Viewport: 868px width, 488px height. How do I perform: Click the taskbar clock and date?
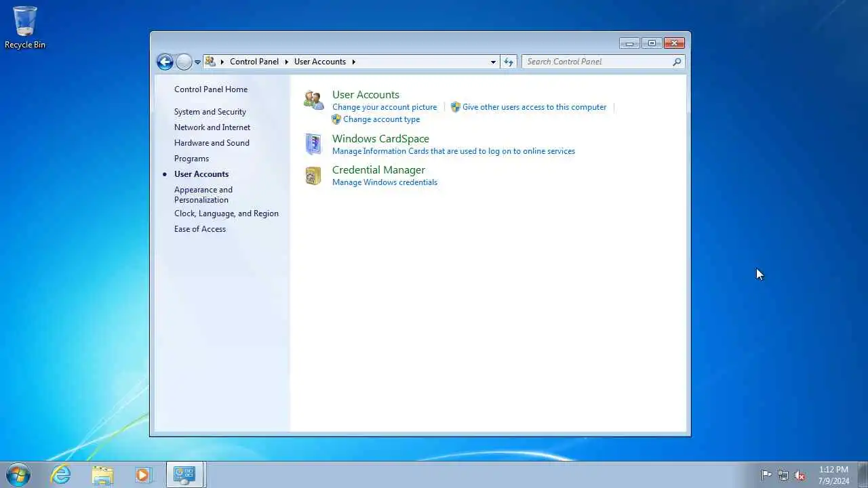pos(833,475)
